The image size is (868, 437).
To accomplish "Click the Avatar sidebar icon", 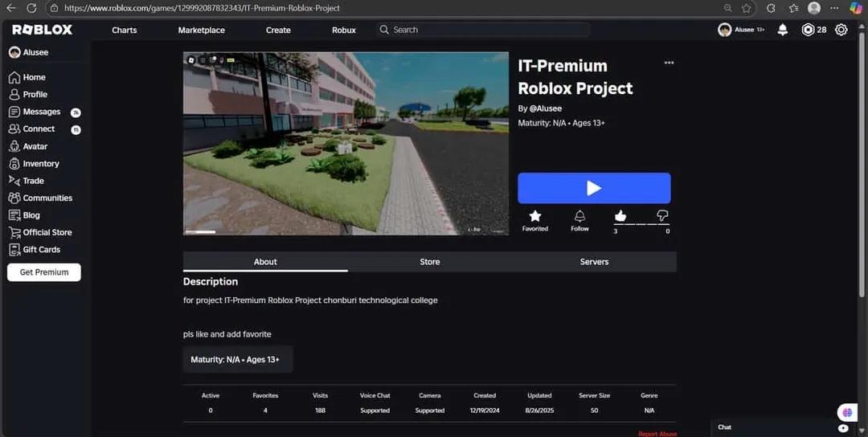I will tap(14, 146).
